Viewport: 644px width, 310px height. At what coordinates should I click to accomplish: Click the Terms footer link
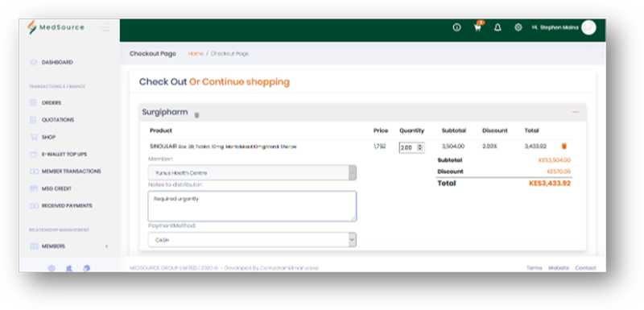pyautogui.click(x=535, y=267)
